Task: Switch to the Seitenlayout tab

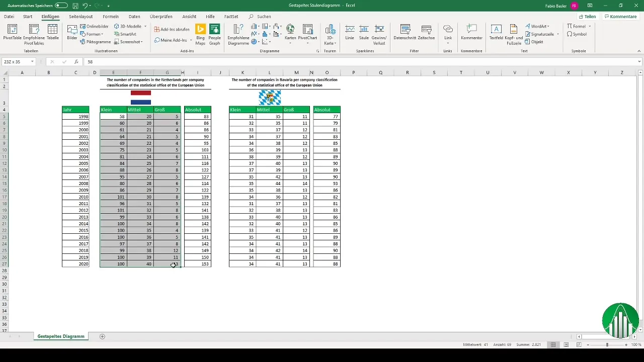Action: (x=80, y=17)
